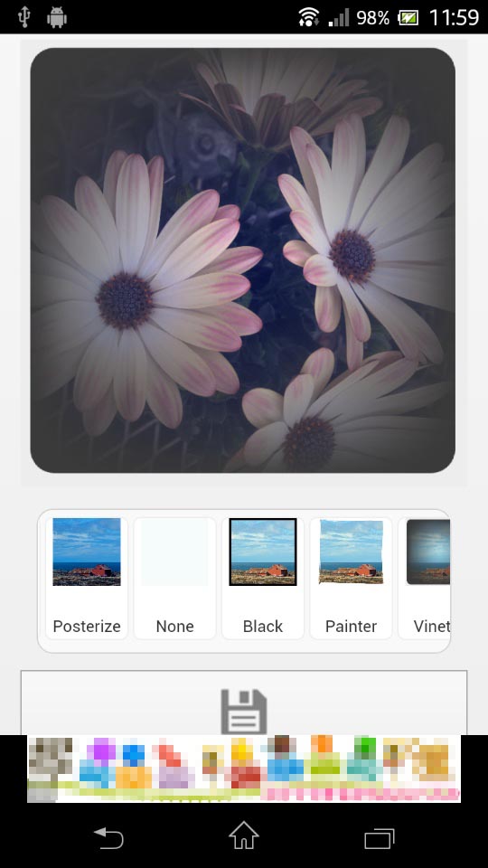Tap the None label text
The image size is (488, 868).
click(x=174, y=626)
